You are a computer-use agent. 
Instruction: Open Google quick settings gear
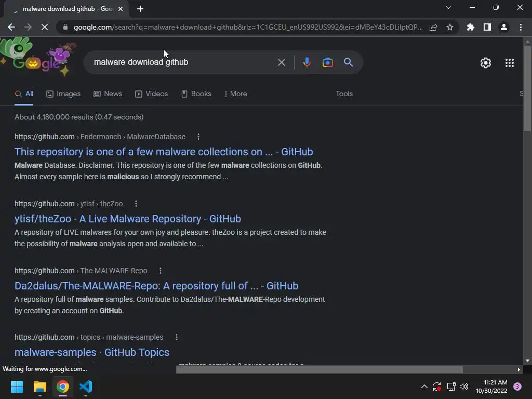coord(486,63)
